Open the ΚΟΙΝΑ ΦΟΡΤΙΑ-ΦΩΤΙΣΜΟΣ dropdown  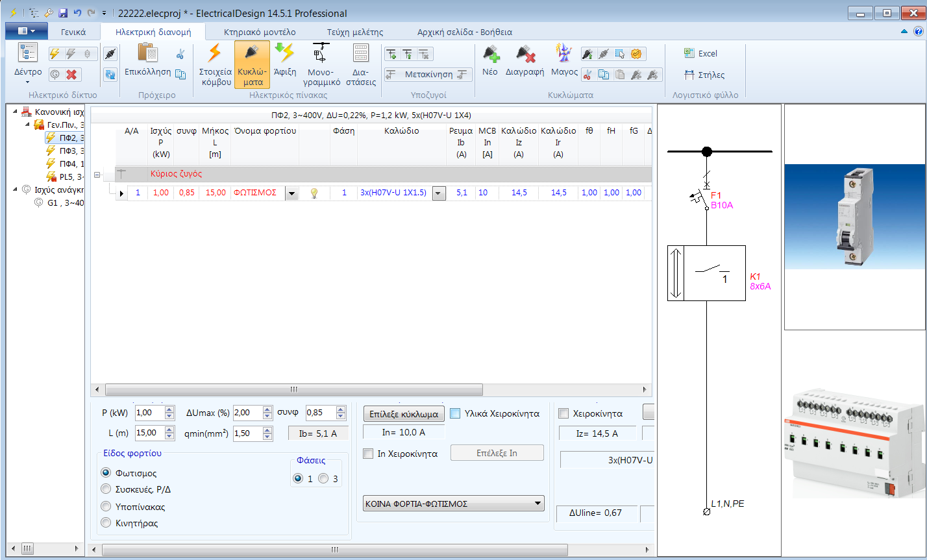pyautogui.click(x=538, y=503)
